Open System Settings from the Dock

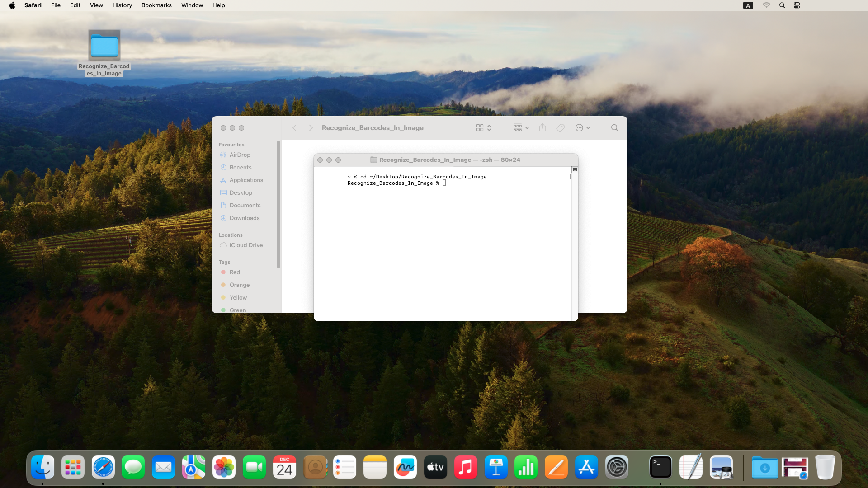[617, 467]
